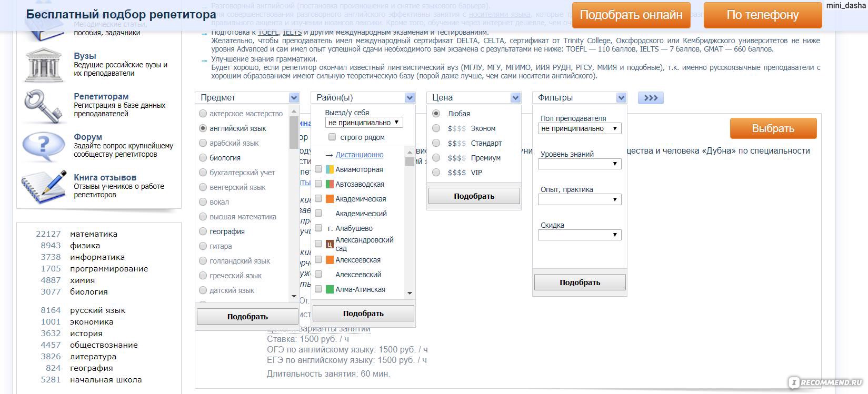Viewport: 868px width, 394px height.
Task: Open the Опыт, практика dropdown
Action: tap(580, 199)
